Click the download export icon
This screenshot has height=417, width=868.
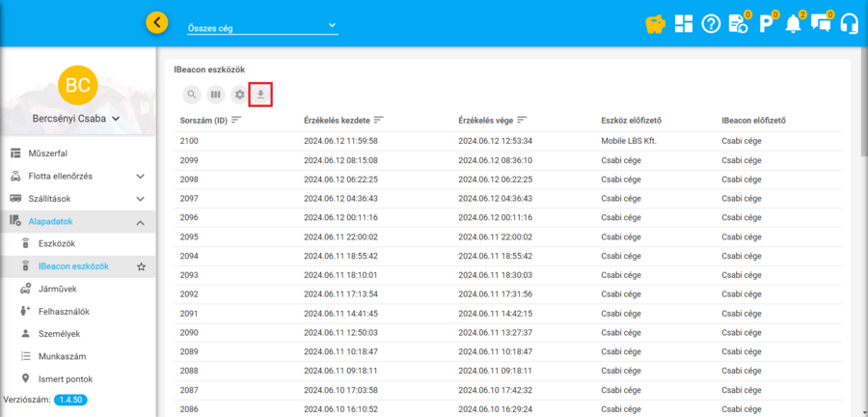click(x=260, y=95)
